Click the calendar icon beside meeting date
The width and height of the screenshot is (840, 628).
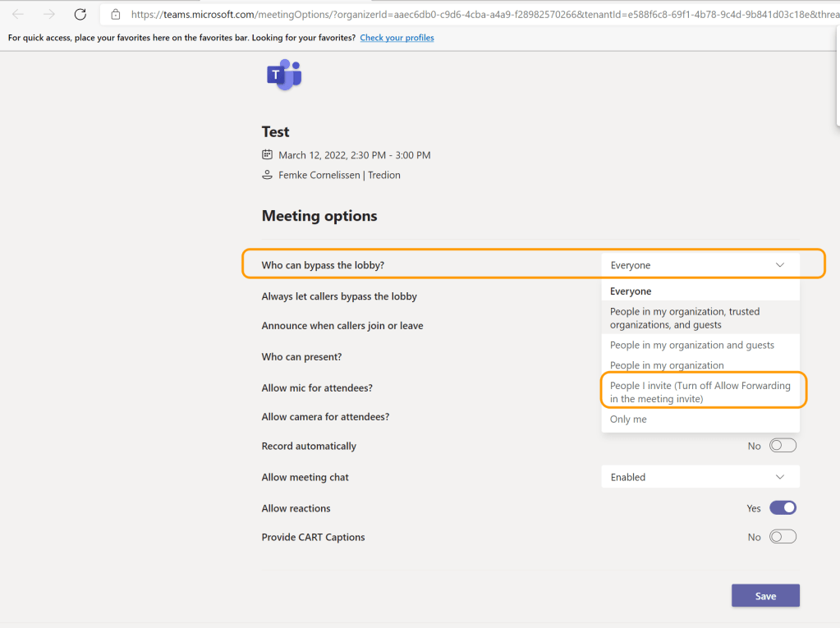(267, 154)
